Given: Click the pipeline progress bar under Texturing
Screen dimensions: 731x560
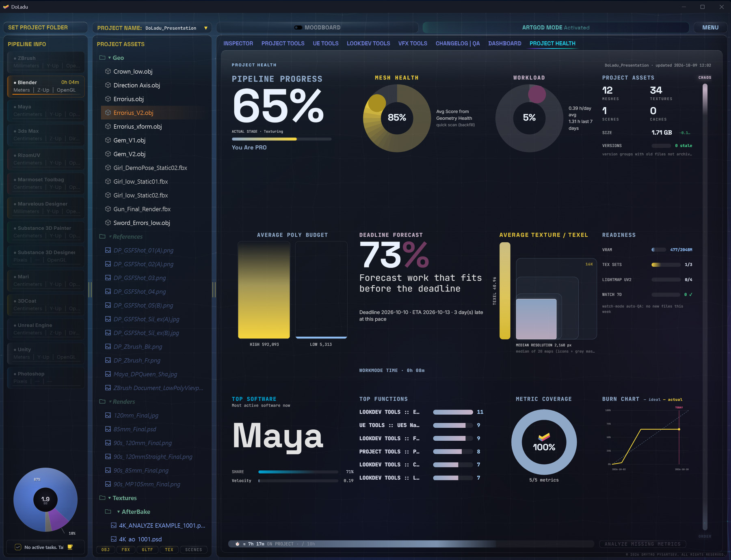Looking at the screenshot, I should [281, 139].
